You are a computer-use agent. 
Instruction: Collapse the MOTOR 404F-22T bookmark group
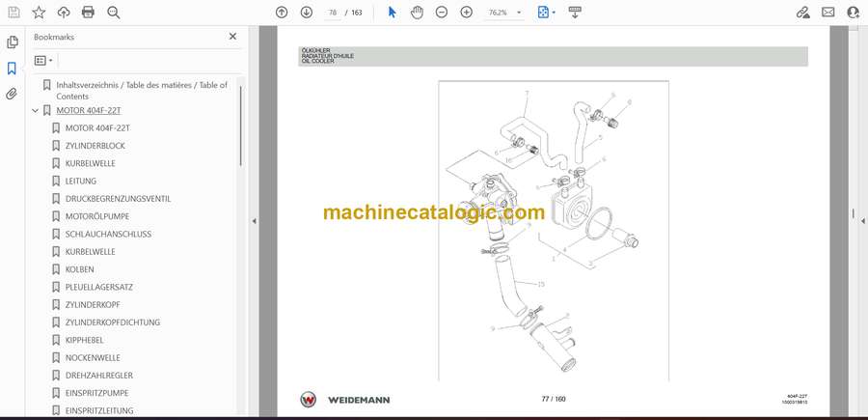point(36,110)
